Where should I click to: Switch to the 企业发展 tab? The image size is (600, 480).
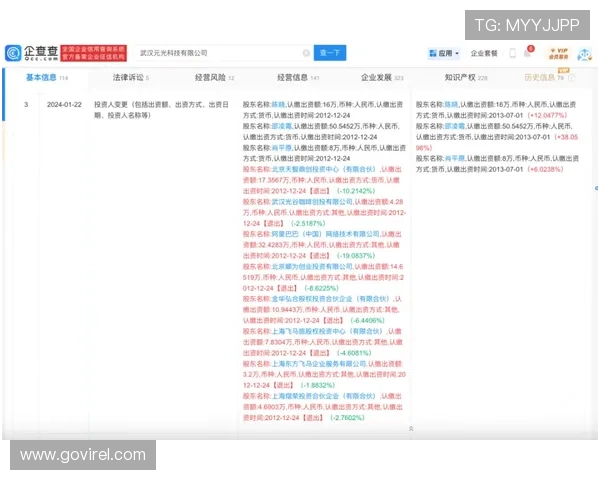pyautogui.click(x=382, y=78)
